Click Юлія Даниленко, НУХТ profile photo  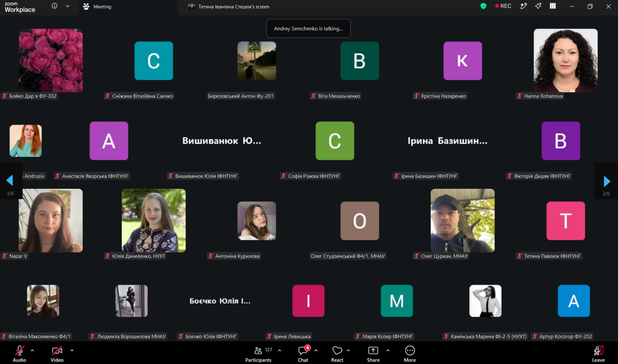point(154,221)
